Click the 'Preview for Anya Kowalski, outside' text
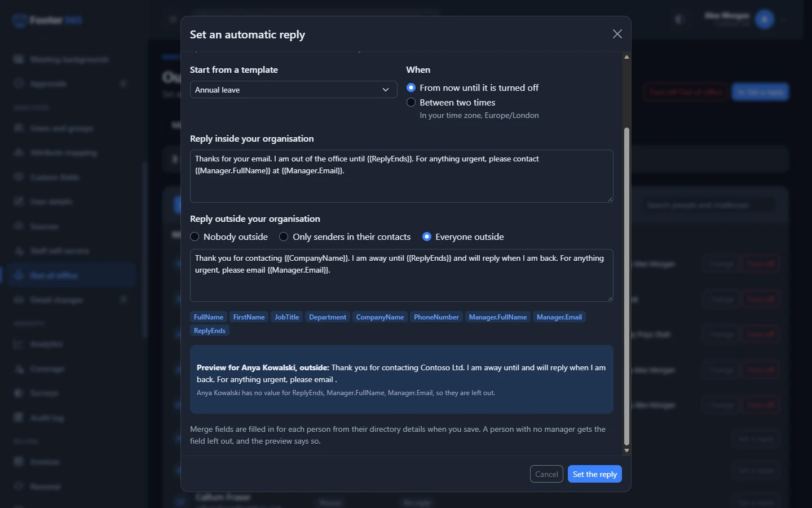This screenshot has height=508, width=812. coord(263,367)
